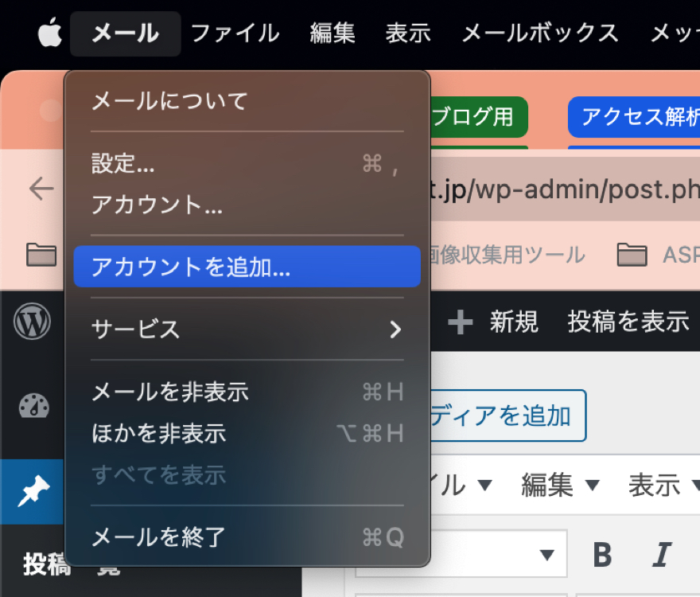Choose 設定... from the menu
This screenshot has height=597, width=700.
pos(247,163)
